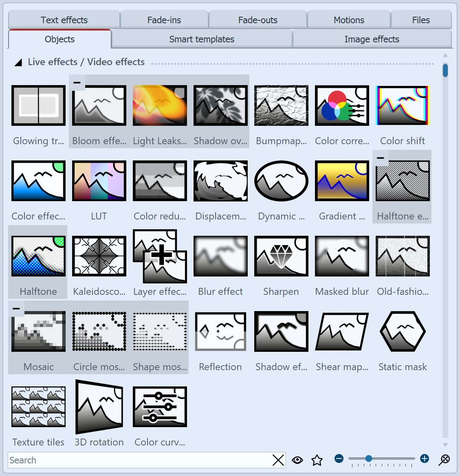Choose the 3D rotation effect
The height and width of the screenshot is (476, 460).
click(99, 406)
